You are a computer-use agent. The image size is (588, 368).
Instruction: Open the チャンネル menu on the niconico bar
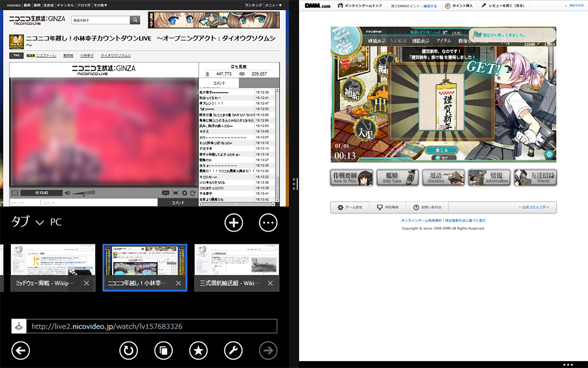point(65,5)
